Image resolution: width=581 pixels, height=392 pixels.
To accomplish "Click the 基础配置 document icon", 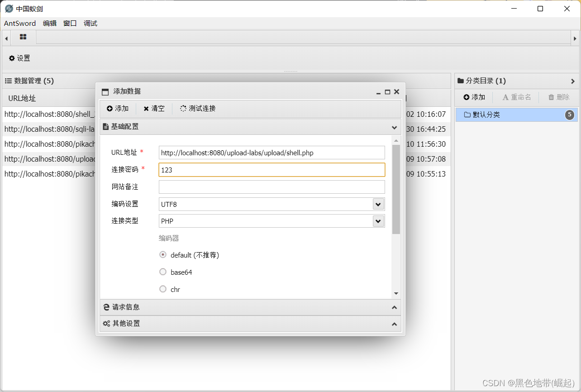I will [105, 127].
